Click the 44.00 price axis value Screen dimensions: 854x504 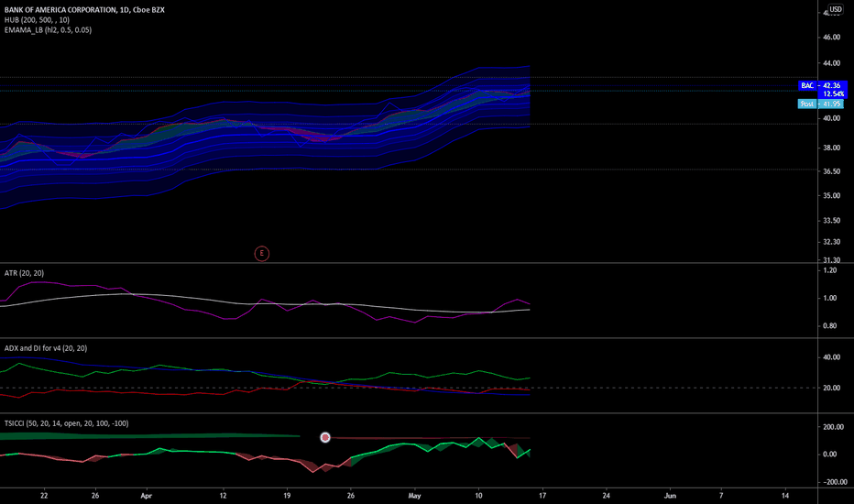832,63
